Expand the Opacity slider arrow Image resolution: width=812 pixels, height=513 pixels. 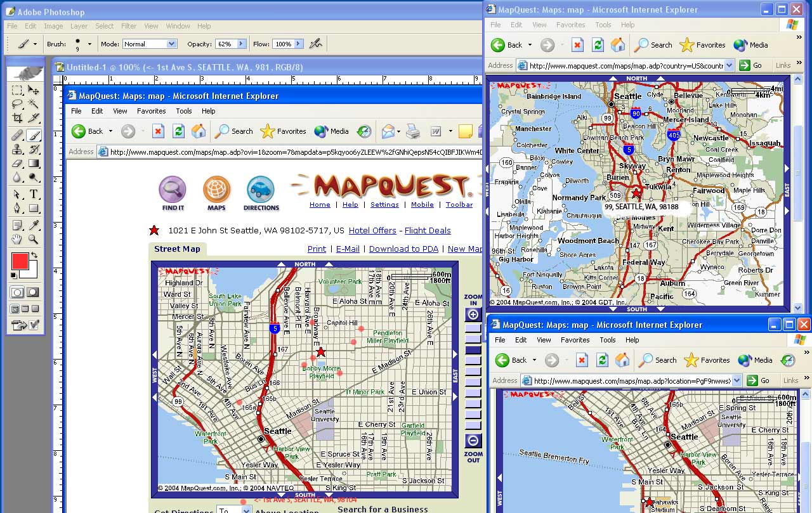click(x=241, y=44)
